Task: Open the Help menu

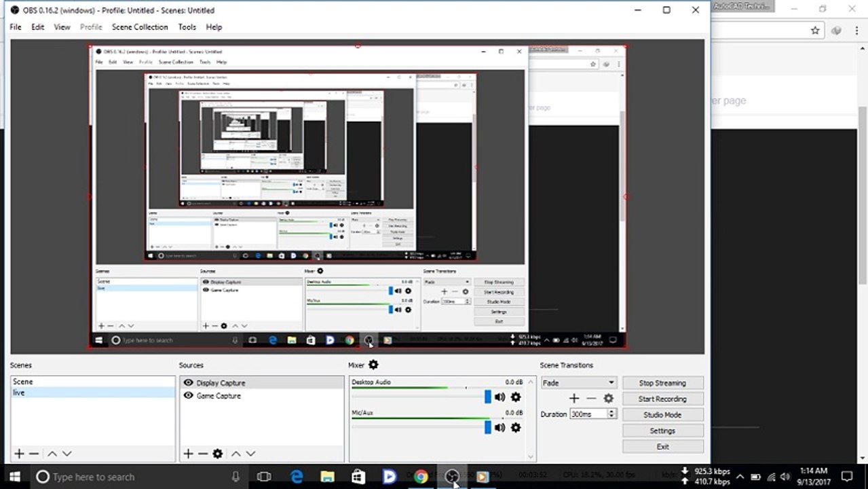Action: (x=214, y=27)
